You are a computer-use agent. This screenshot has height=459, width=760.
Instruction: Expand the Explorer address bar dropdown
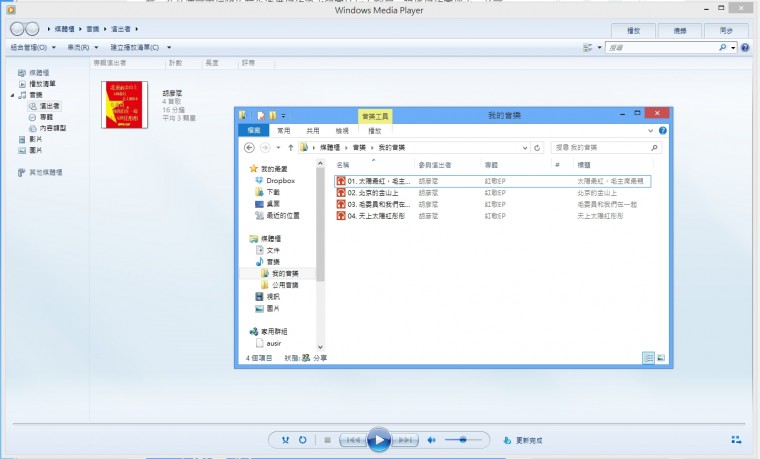(x=525, y=148)
